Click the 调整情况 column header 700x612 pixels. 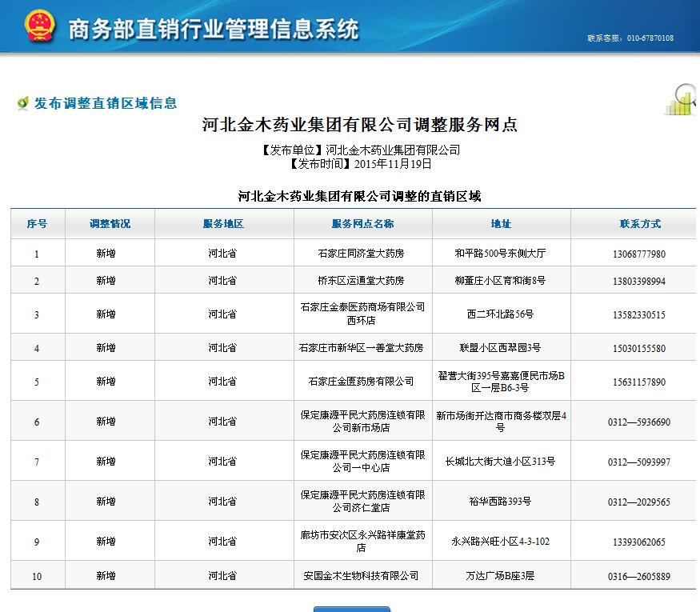(x=110, y=224)
